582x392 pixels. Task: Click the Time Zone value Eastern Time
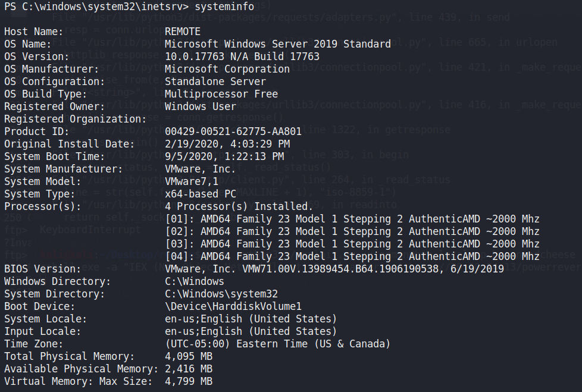pos(277,344)
